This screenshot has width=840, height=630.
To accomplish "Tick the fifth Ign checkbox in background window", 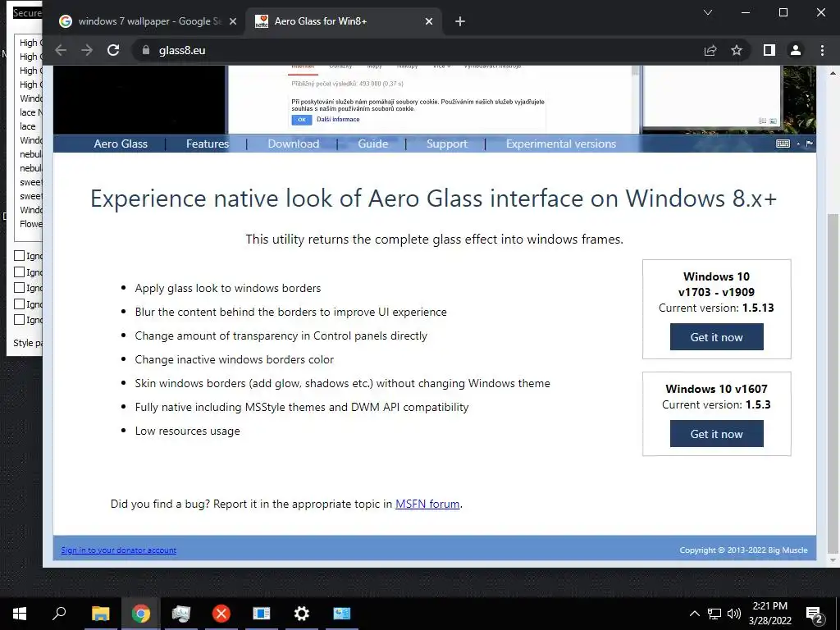I will (20, 320).
